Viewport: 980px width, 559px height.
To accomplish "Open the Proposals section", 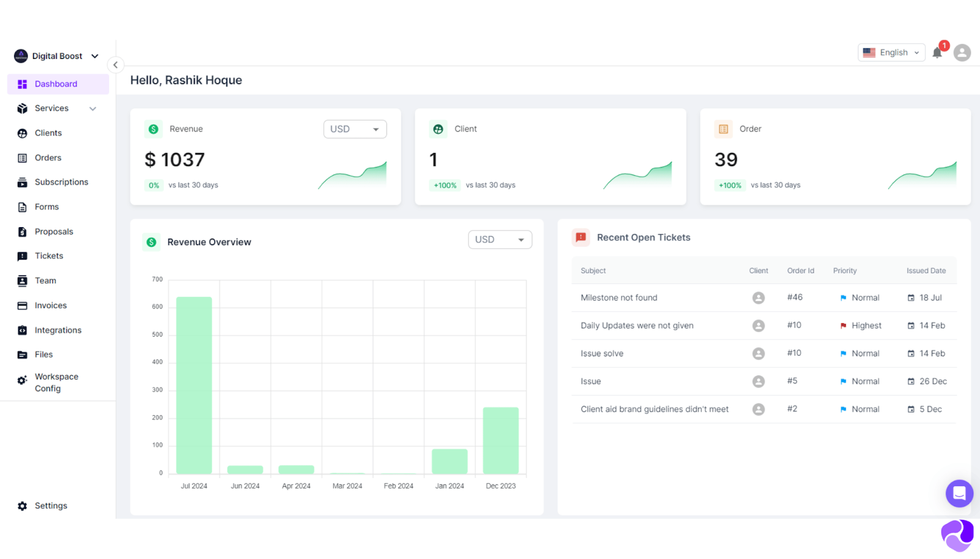I will (53, 231).
